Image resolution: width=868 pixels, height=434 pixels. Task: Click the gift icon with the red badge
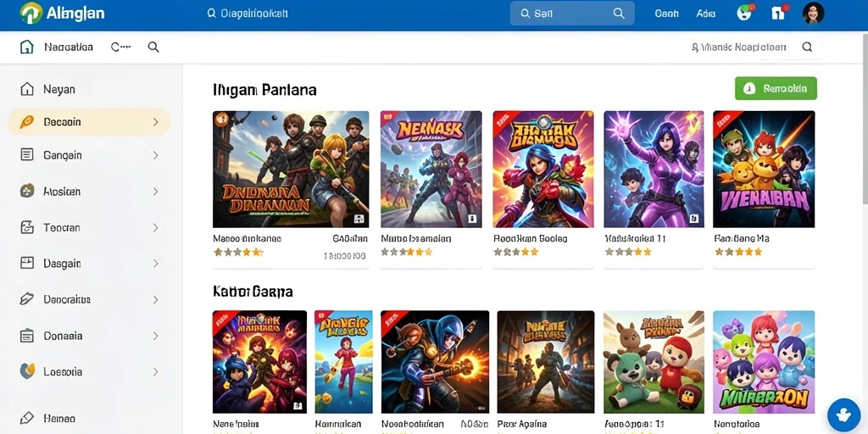779,13
